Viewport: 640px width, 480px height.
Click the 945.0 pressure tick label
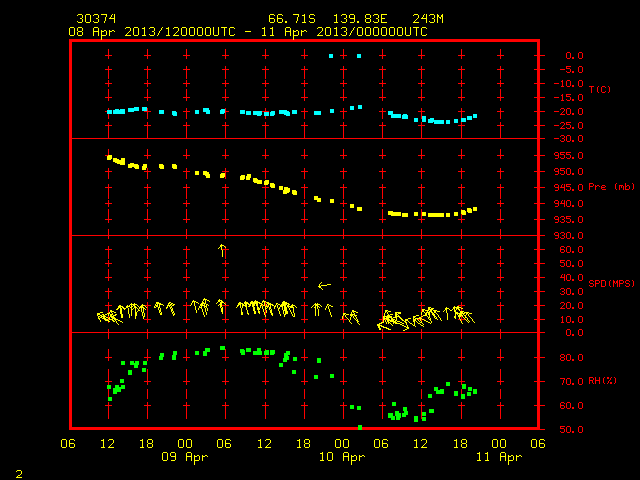click(x=569, y=187)
